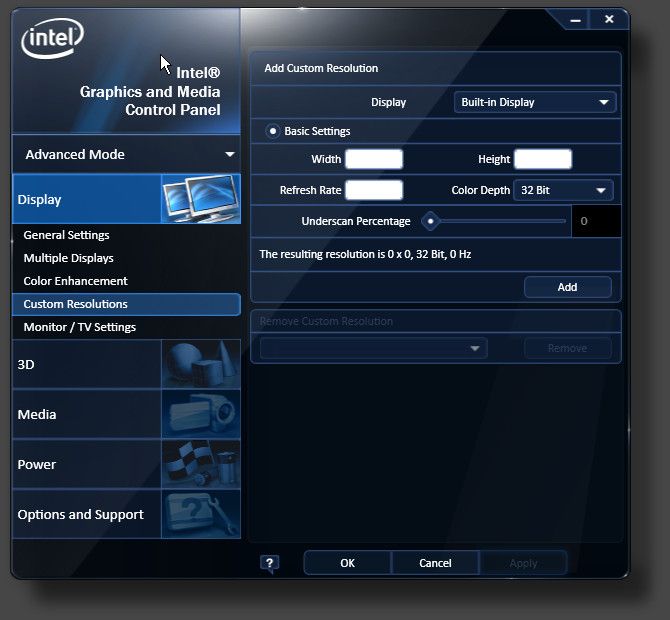Click the Cancel button

pyautogui.click(x=435, y=563)
